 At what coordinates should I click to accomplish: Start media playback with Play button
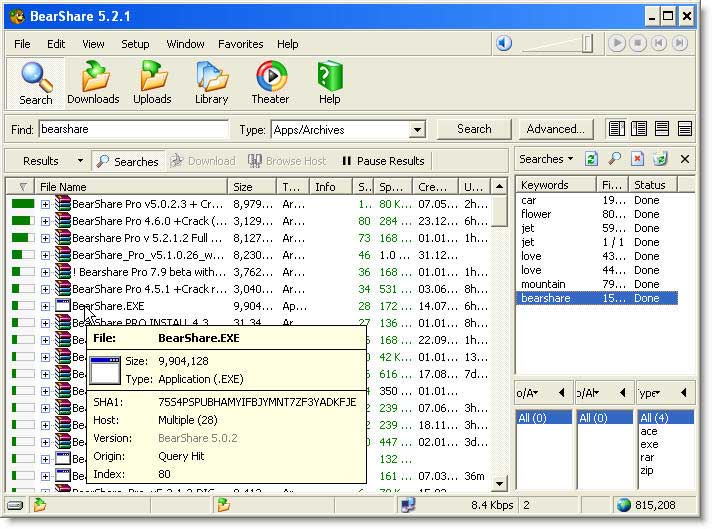pos(617,43)
